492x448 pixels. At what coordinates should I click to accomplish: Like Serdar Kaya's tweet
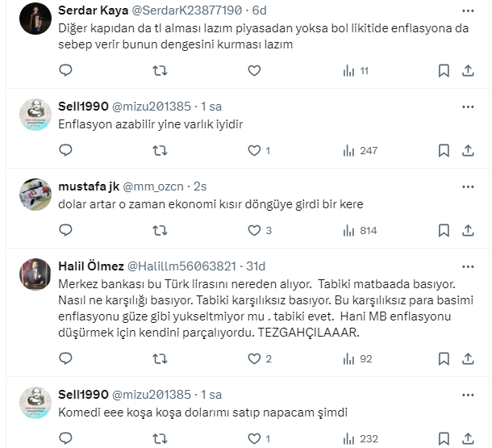click(254, 71)
